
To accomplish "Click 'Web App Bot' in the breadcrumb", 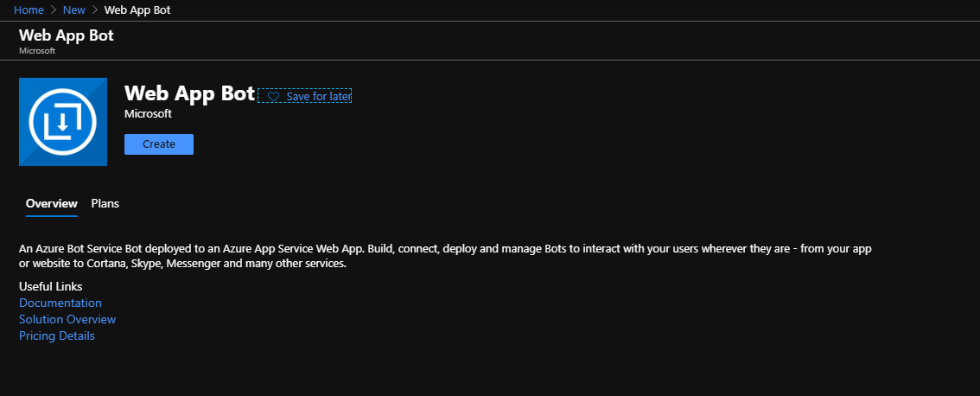I will (x=137, y=10).
